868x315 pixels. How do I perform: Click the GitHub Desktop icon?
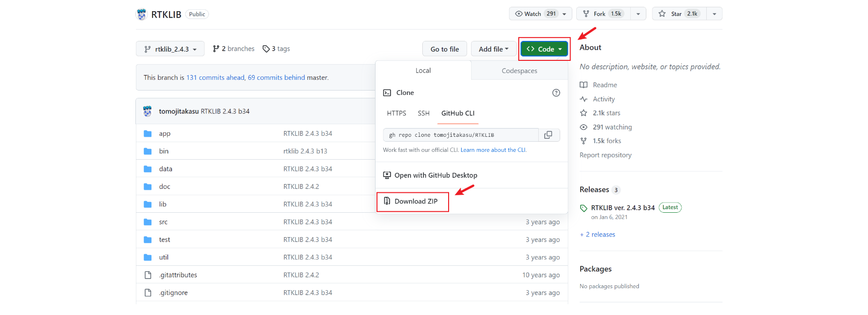(387, 175)
